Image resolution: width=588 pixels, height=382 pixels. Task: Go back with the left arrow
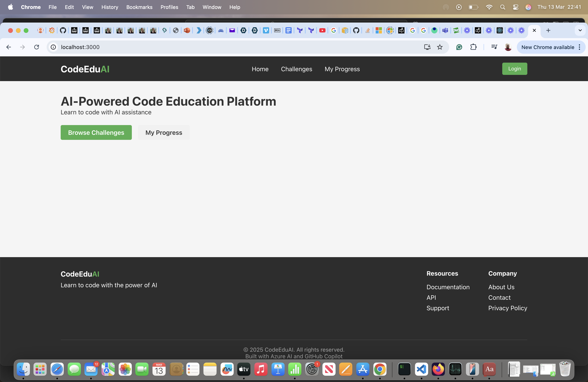[9, 47]
